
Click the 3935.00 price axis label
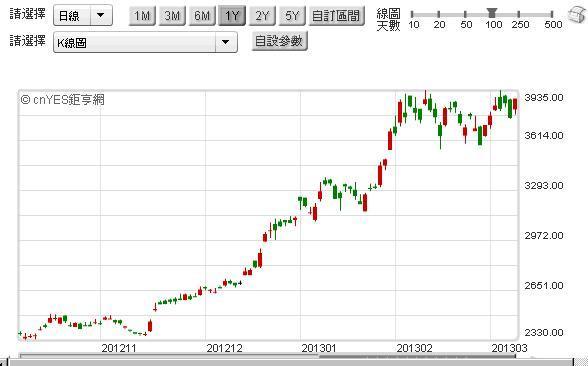pos(544,98)
